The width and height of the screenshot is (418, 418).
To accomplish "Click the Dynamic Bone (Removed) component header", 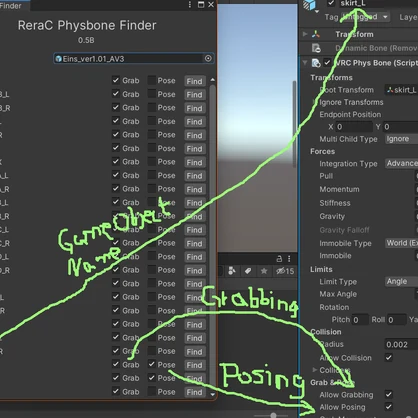I will [358, 48].
